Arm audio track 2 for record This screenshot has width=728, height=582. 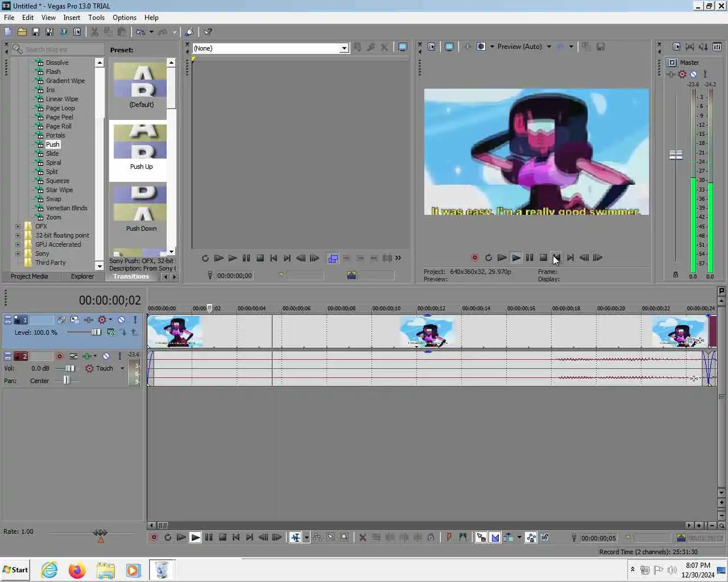point(59,356)
